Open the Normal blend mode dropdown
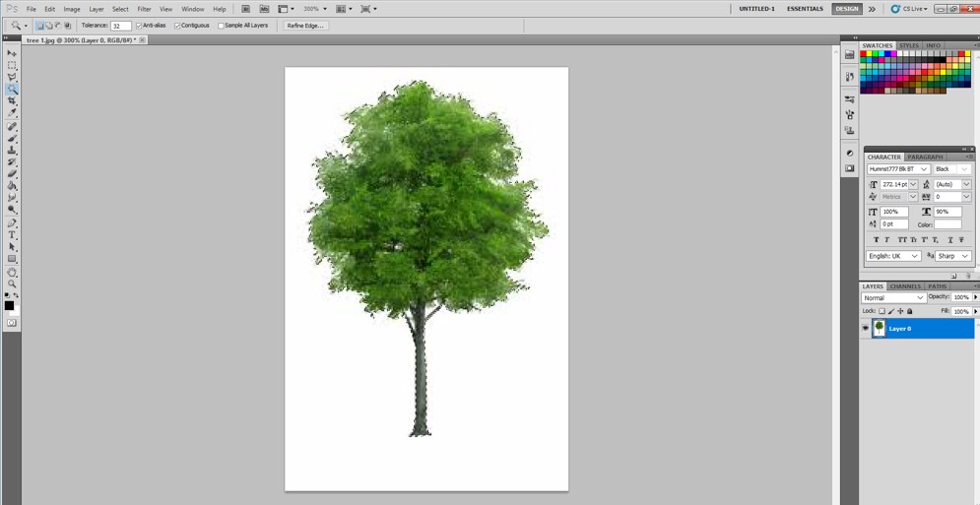The width and height of the screenshot is (980, 505). pos(893,297)
